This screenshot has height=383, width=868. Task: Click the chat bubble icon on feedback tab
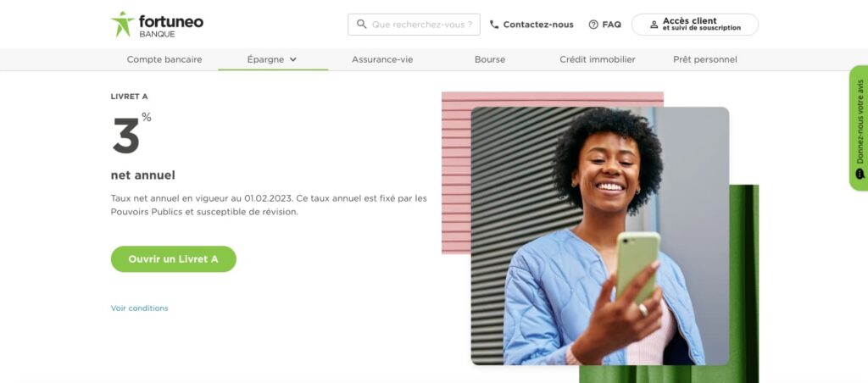tap(860, 174)
